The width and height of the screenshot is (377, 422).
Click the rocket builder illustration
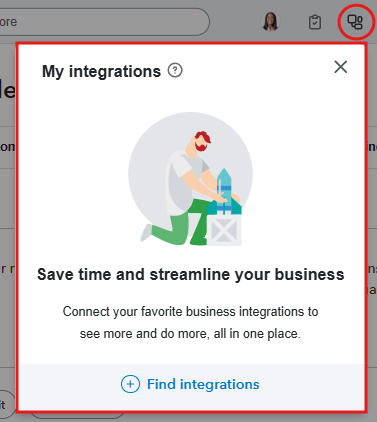[190, 179]
